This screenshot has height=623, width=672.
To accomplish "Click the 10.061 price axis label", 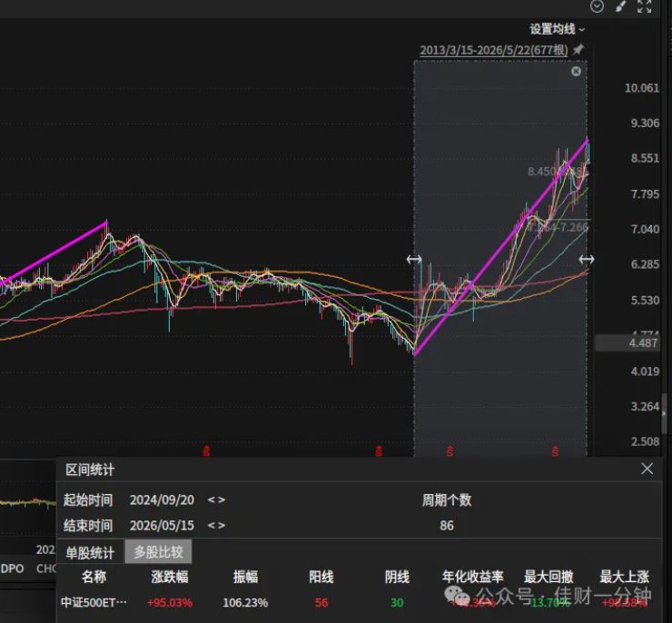I will [x=642, y=88].
